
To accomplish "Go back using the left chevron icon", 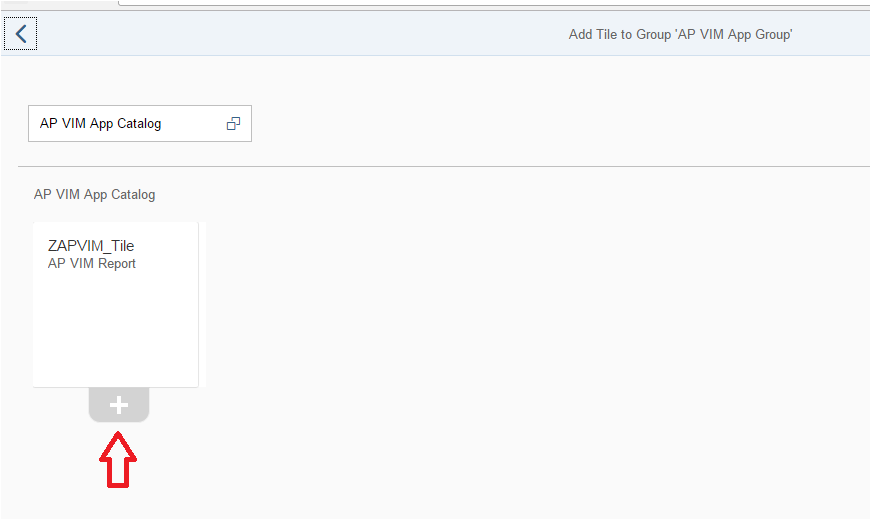I will 21,34.
